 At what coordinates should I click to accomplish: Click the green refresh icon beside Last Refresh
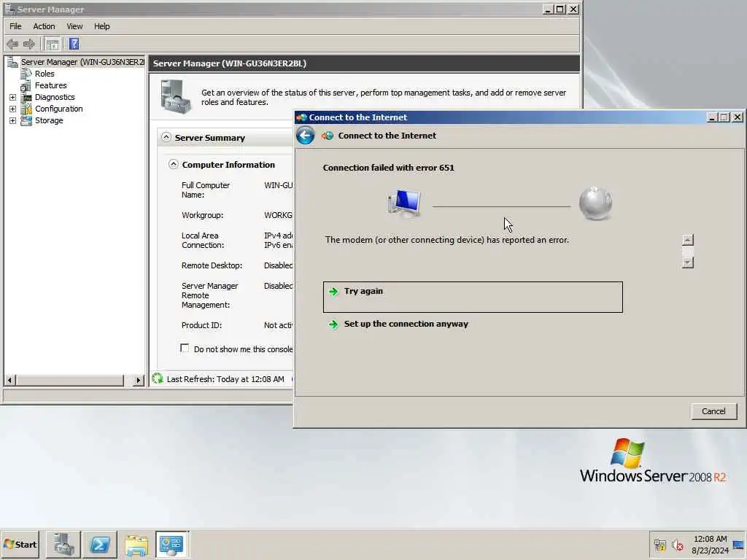[158, 378]
